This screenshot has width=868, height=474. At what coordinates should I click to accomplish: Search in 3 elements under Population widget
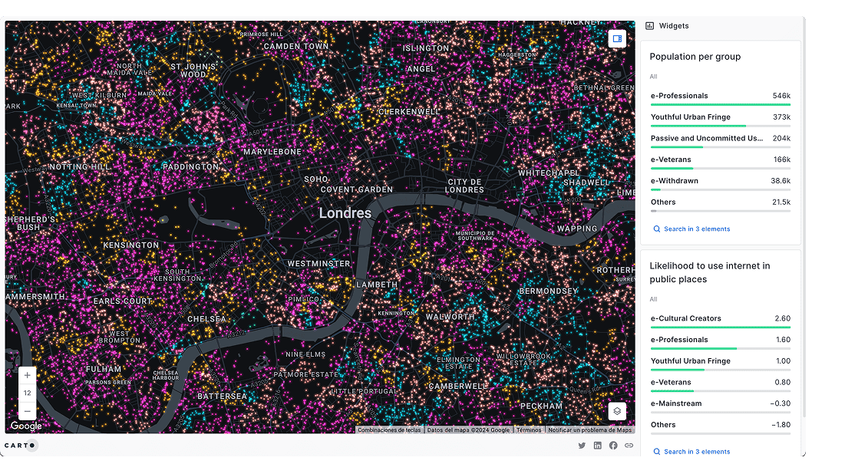pyautogui.click(x=691, y=229)
